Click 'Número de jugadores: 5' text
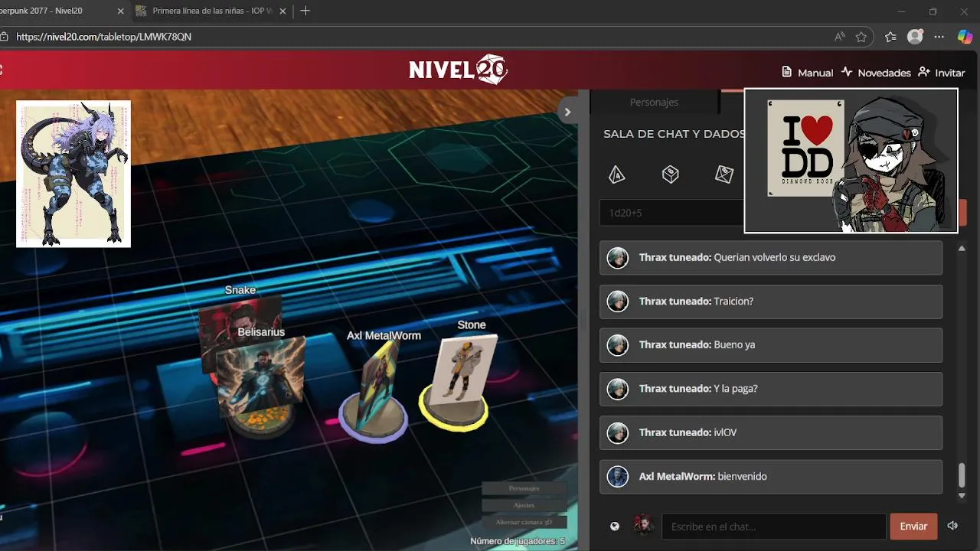 point(518,541)
